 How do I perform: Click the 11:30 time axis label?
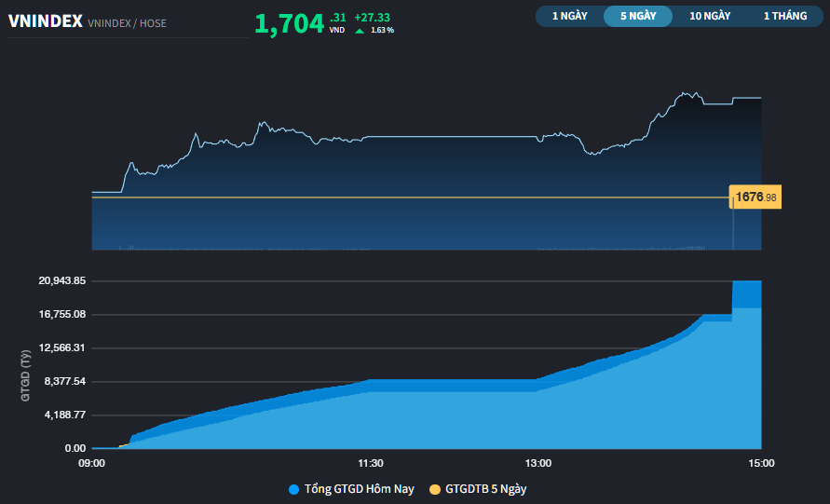(371, 463)
